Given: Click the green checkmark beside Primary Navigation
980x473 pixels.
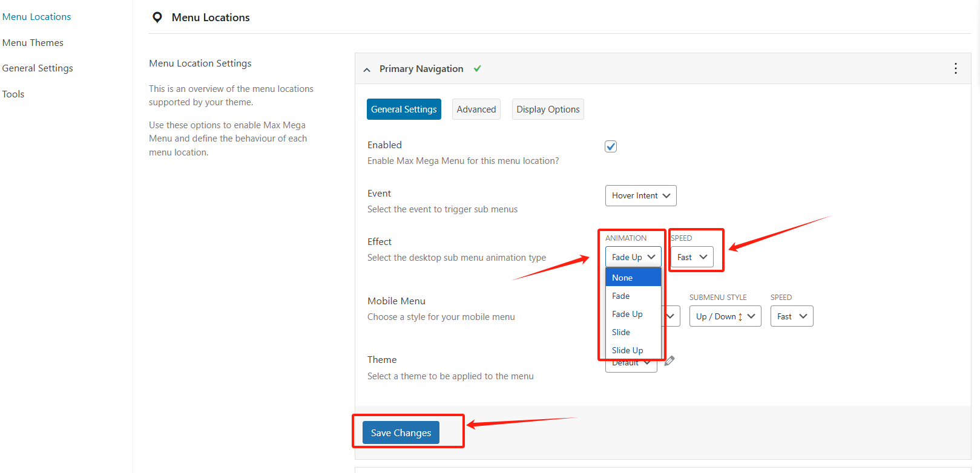Looking at the screenshot, I should click(478, 68).
